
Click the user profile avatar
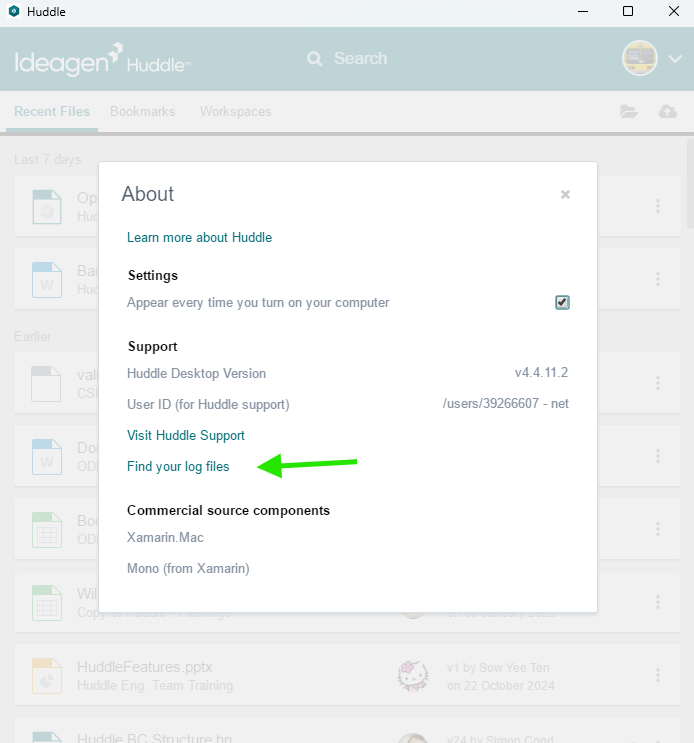(639, 58)
